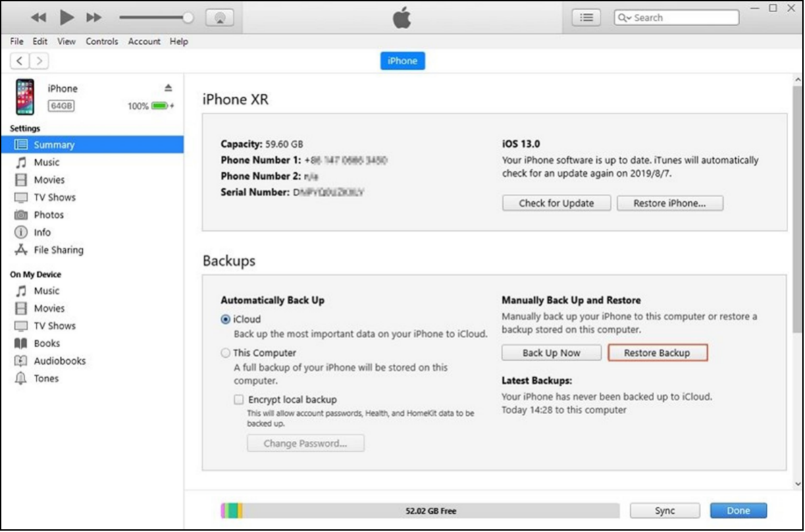Screen dimensions: 805x532
Task: Adjust the volume slider knob
Action: coord(188,18)
